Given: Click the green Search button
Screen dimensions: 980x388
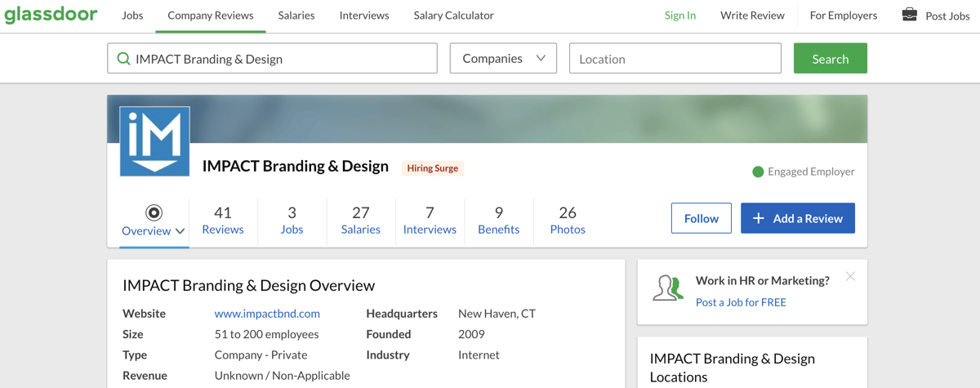Looking at the screenshot, I should pos(831,59).
